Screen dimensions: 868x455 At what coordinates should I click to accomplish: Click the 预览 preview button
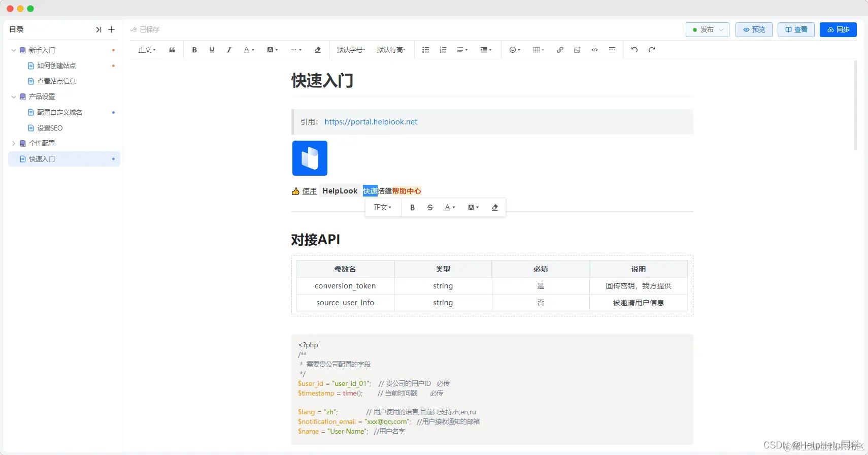point(754,29)
